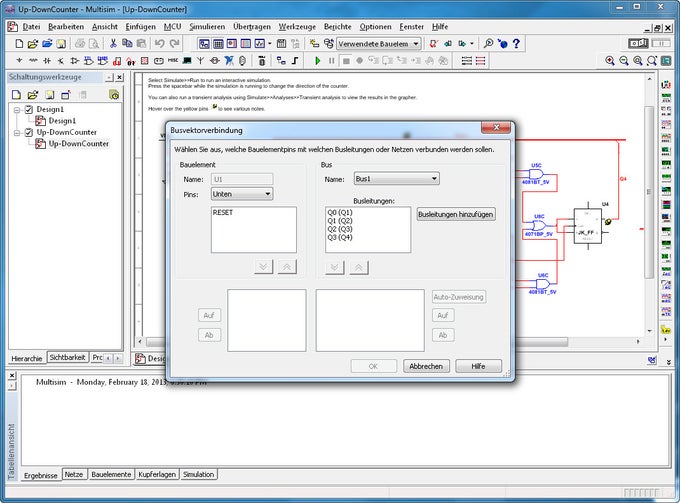Cut selection using the scissors icon
Image resolution: width=680 pixels, height=503 pixels.
click(113, 43)
